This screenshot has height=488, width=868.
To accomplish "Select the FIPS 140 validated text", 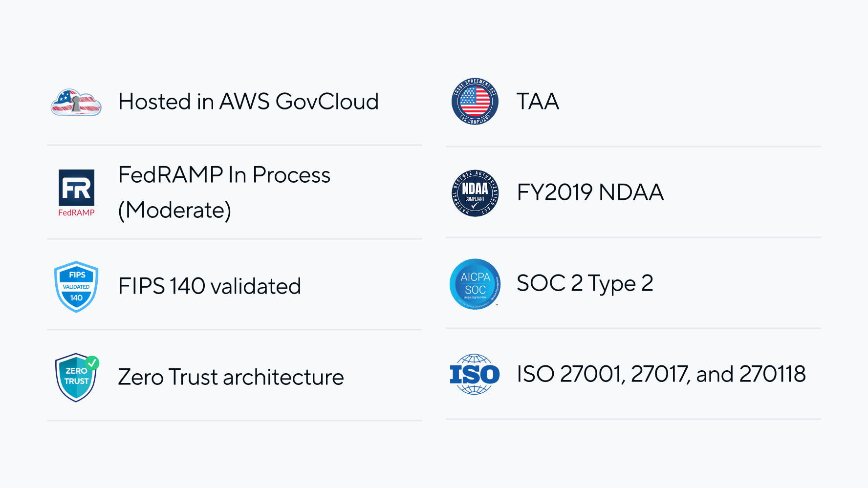I will [210, 286].
